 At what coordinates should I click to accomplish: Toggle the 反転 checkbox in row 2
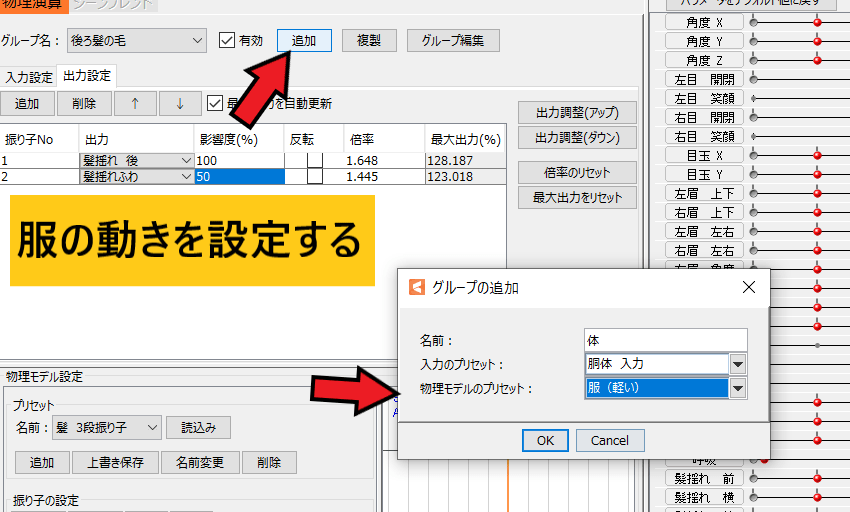315,176
